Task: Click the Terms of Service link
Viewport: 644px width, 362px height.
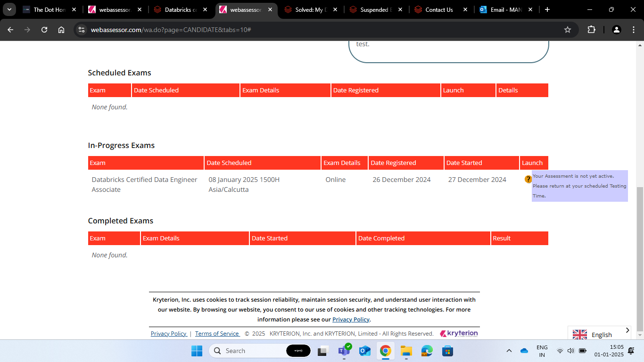Action: tap(217, 333)
